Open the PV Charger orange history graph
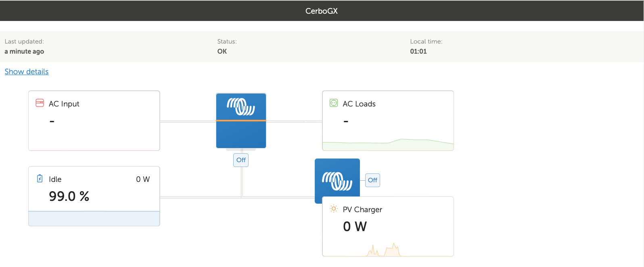This screenshot has width=644, height=267. pyautogui.click(x=384, y=250)
